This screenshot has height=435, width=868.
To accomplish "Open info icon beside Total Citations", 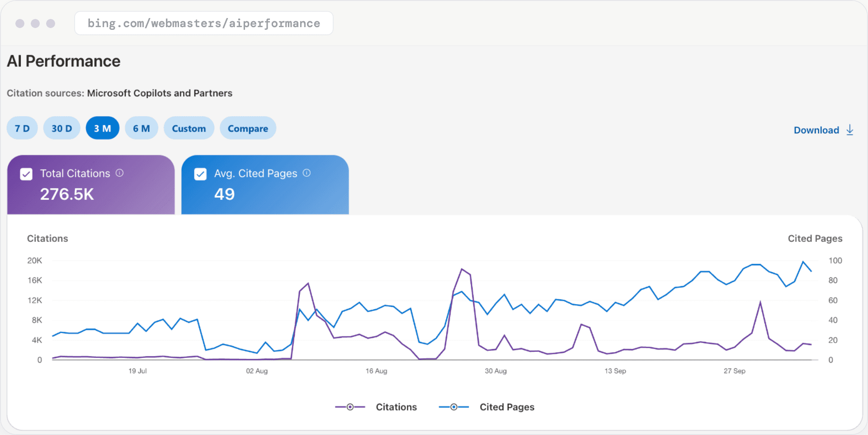I will tap(119, 173).
